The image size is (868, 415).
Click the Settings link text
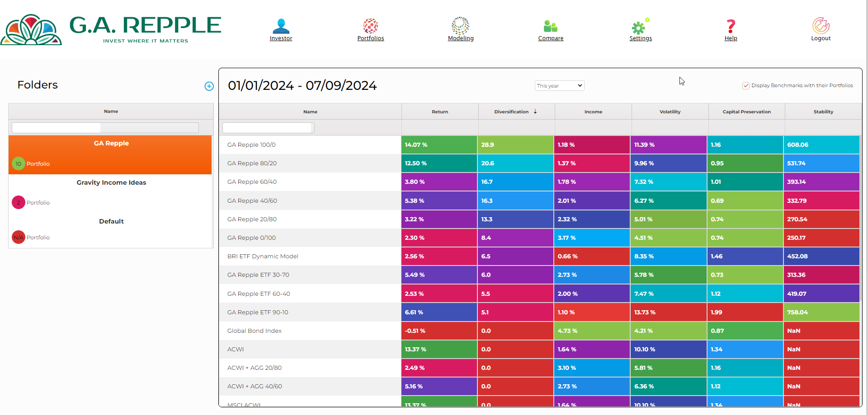[641, 38]
